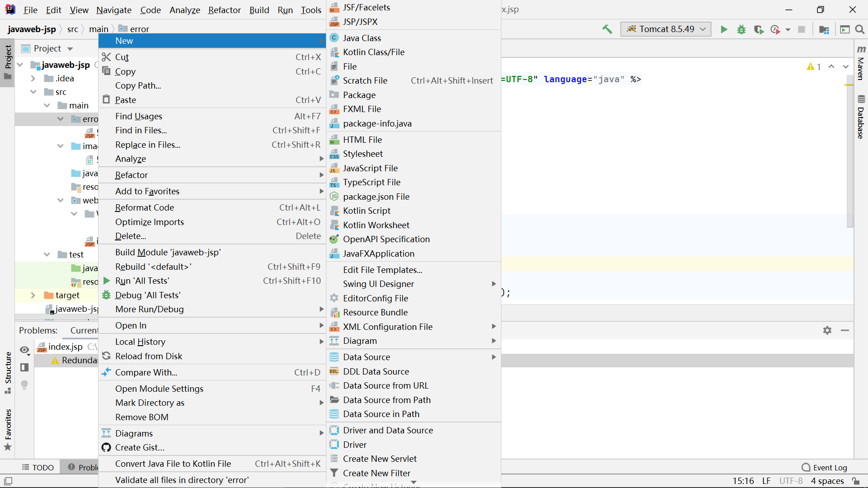Toggle the eye view options in Problems
This screenshot has width=868, height=488.
click(24, 350)
